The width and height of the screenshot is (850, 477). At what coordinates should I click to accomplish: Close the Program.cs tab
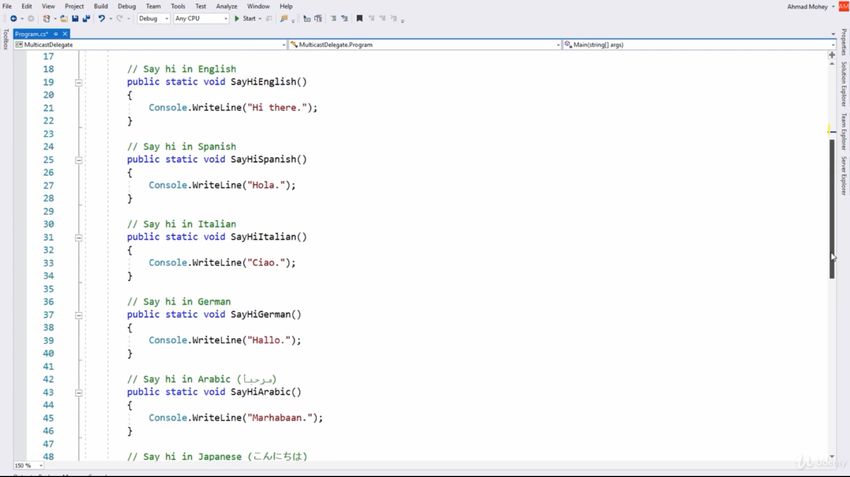[65, 34]
